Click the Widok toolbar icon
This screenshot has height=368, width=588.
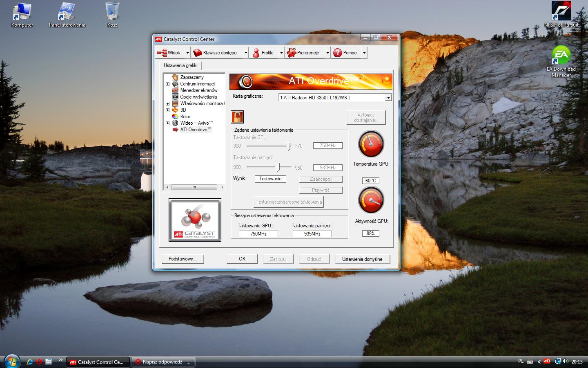click(162, 53)
